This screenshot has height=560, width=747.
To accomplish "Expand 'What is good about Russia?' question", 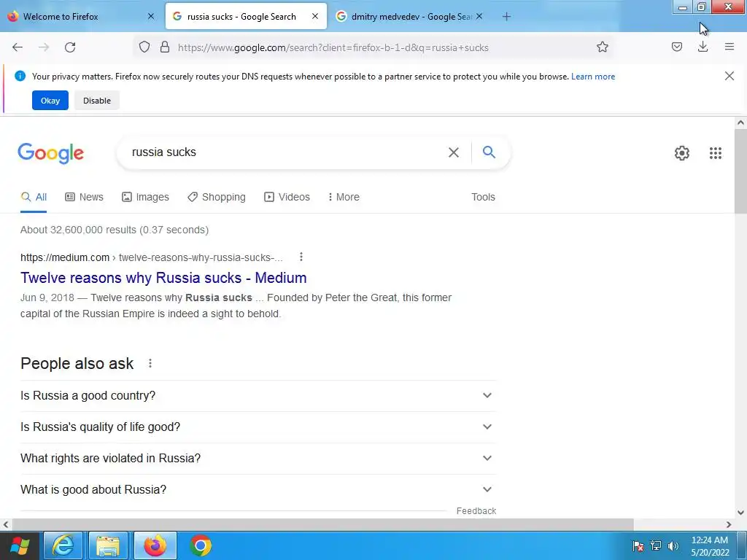I will 258,490.
